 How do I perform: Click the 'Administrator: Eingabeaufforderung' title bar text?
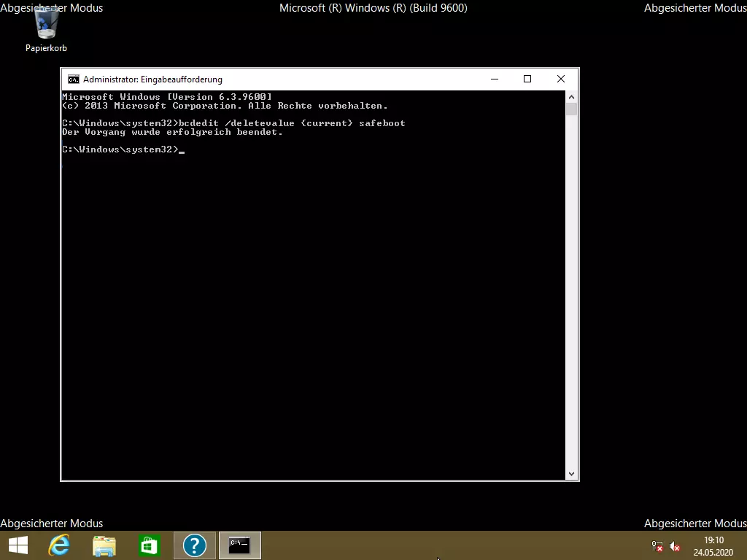pos(152,79)
